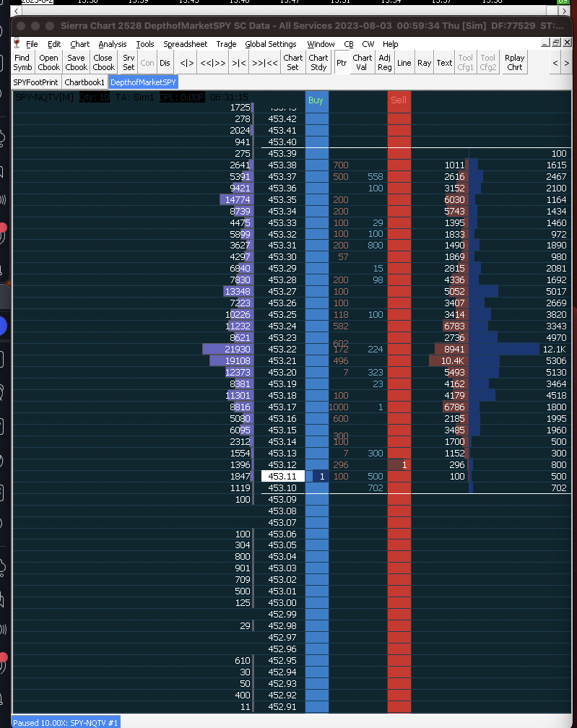The width and height of the screenshot is (577, 728).
Task: Click the >>|<< compress button
Action: [265, 63]
